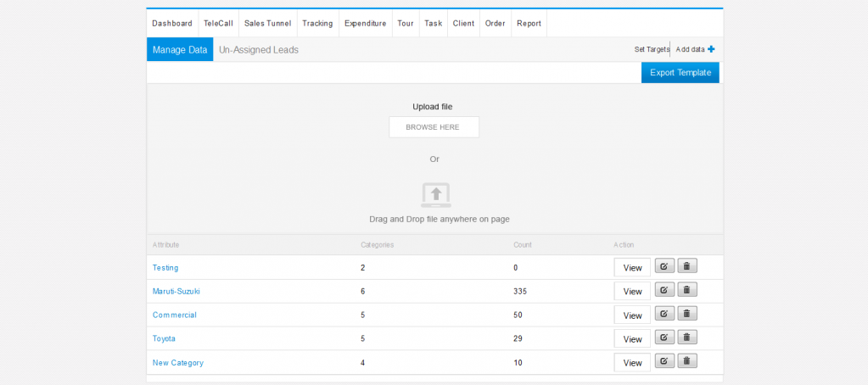The height and width of the screenshot is (385, 868).
Task: Open the Dashboard menu
Action: tap(172, 23)
